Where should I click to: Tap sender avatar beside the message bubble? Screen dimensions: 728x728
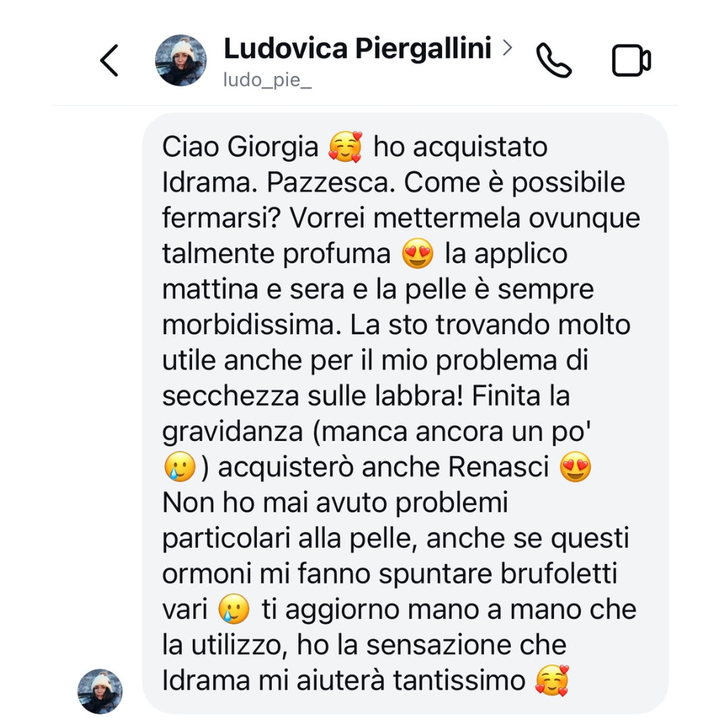tap(100, 692)
